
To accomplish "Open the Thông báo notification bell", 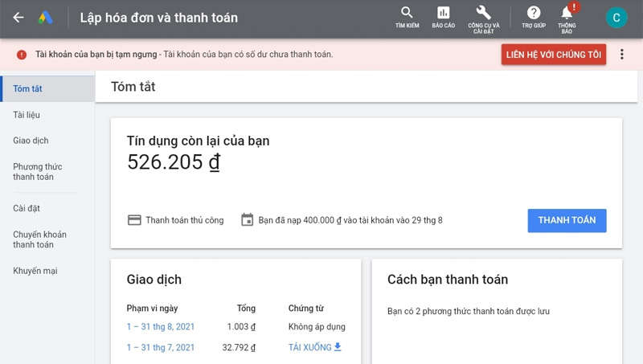I will (x=567, y=14).
